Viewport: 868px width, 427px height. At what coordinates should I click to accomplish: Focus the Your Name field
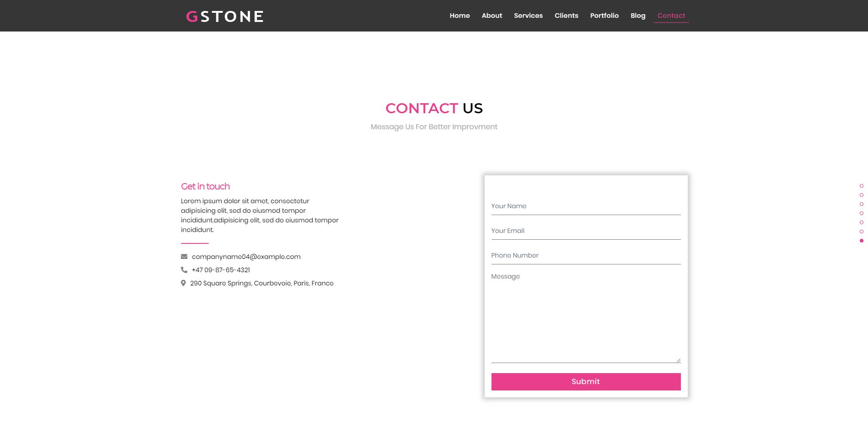pyautogui.click(x=586, y=206)
